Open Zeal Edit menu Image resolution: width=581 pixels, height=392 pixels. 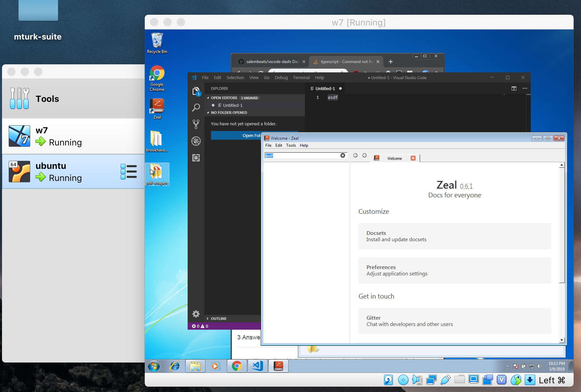click(279, 145)
